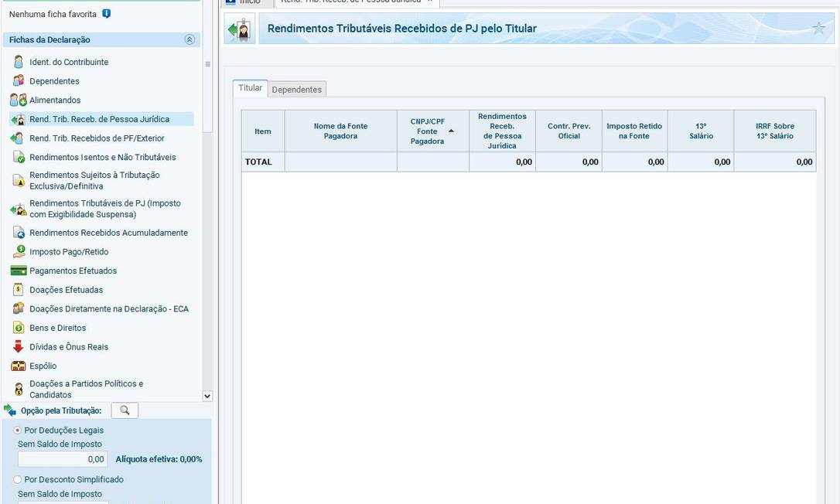Open Imposto Pago/Retido icon

(19, 251)
